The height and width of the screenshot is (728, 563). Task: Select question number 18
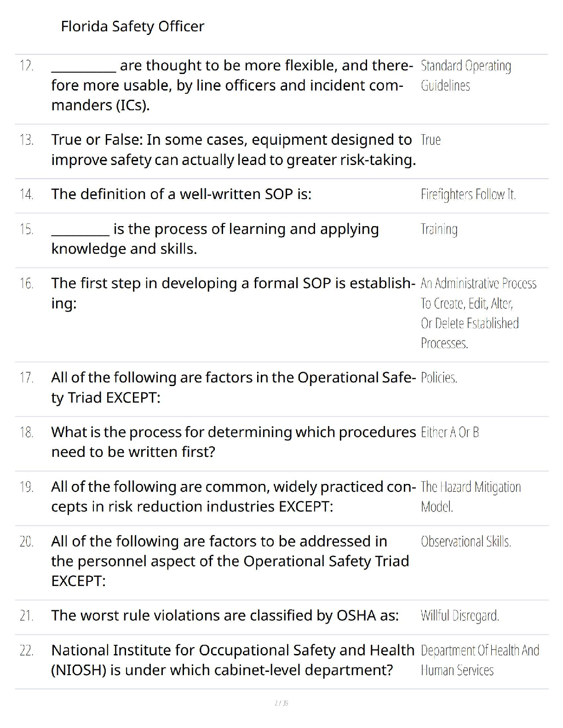click(27, 432)
